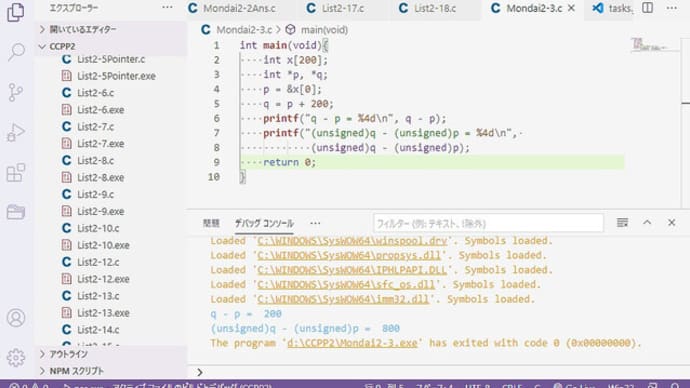Close the bottom panel
This screenshot has width=690, height=388.
click(x=672, y=223)
